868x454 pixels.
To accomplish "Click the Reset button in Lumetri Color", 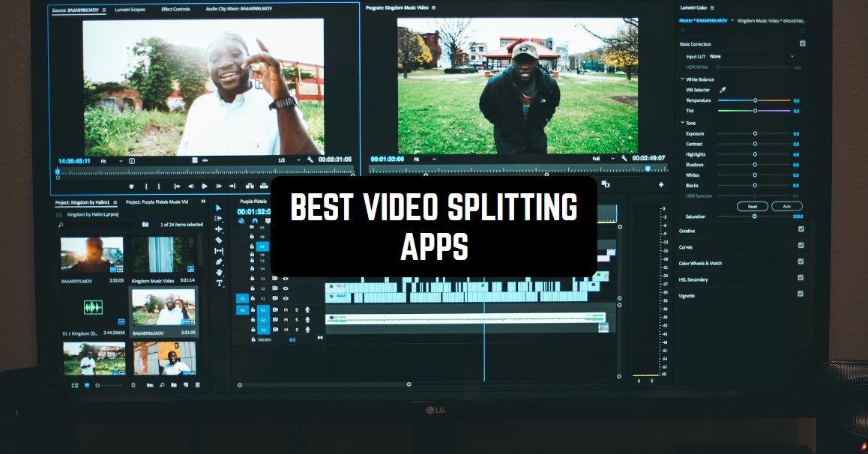I will (752, 206).
